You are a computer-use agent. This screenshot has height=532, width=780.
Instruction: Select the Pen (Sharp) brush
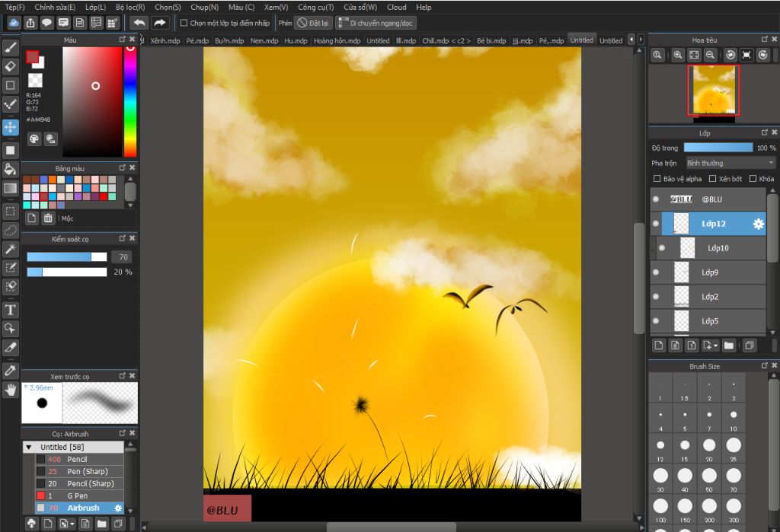[79, 471]
